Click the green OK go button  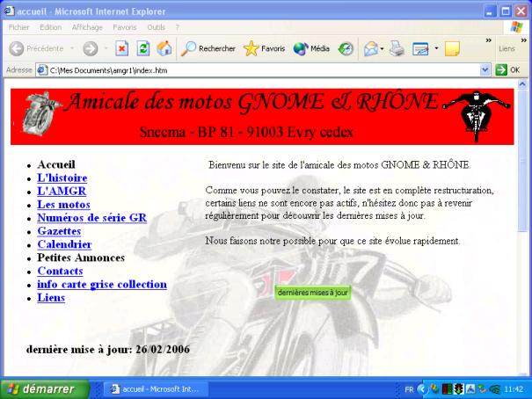(507, 70)
